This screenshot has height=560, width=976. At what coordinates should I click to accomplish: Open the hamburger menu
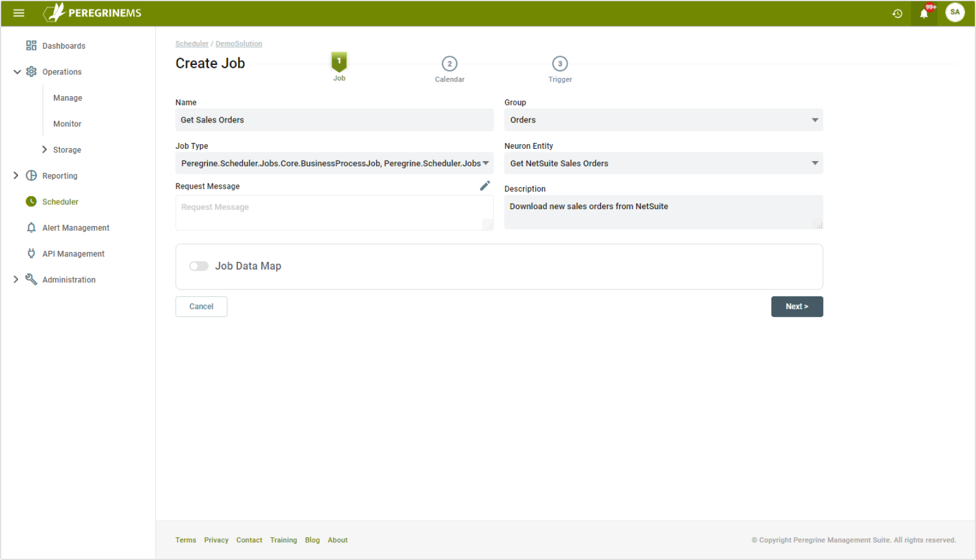pyautogui.click(x=19, y=13)
